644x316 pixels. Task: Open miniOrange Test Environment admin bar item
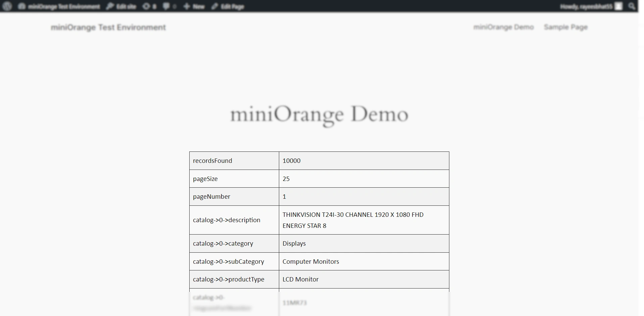coord(59,6)
